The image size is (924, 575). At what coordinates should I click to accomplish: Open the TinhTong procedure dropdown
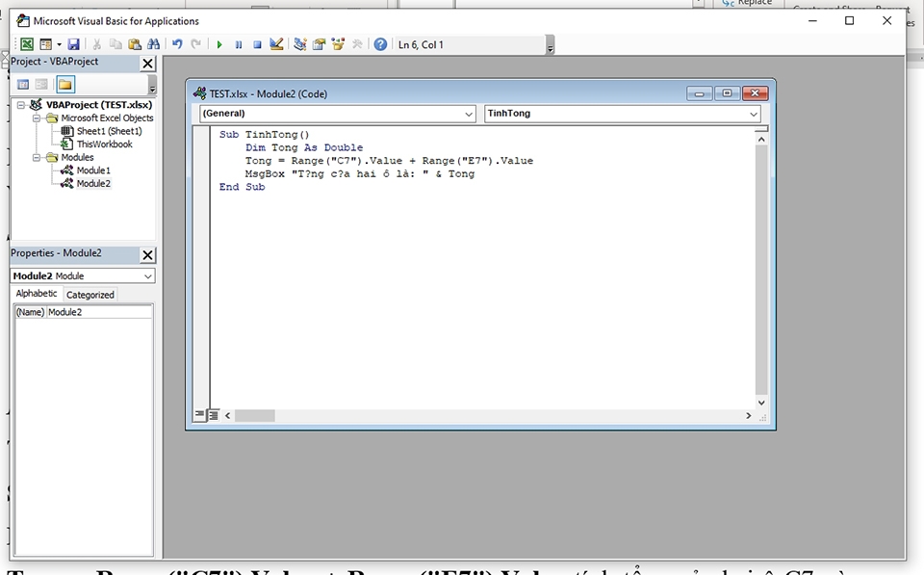point(754,114)
